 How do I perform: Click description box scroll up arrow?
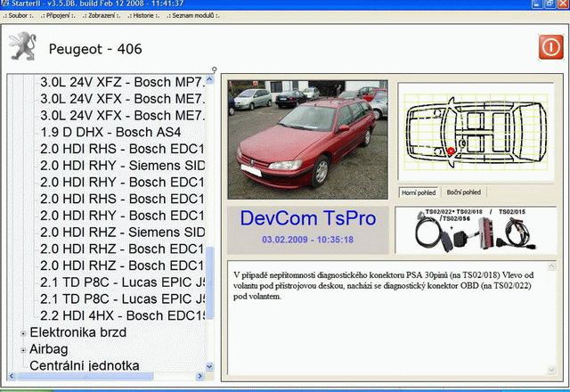[x=551, y=267]
